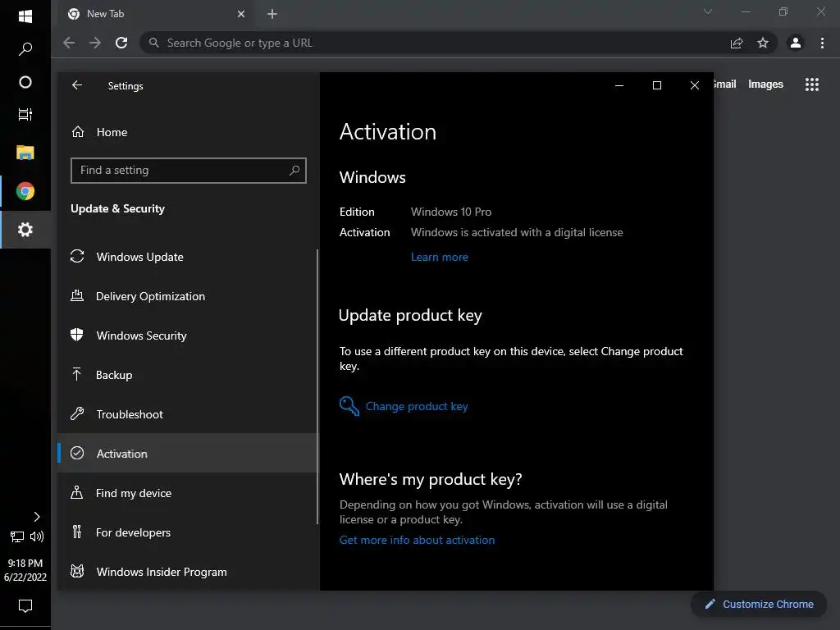Click the Find my device icon
The width and height of the screenshot is (840, 630).
(x=77, y=493)
